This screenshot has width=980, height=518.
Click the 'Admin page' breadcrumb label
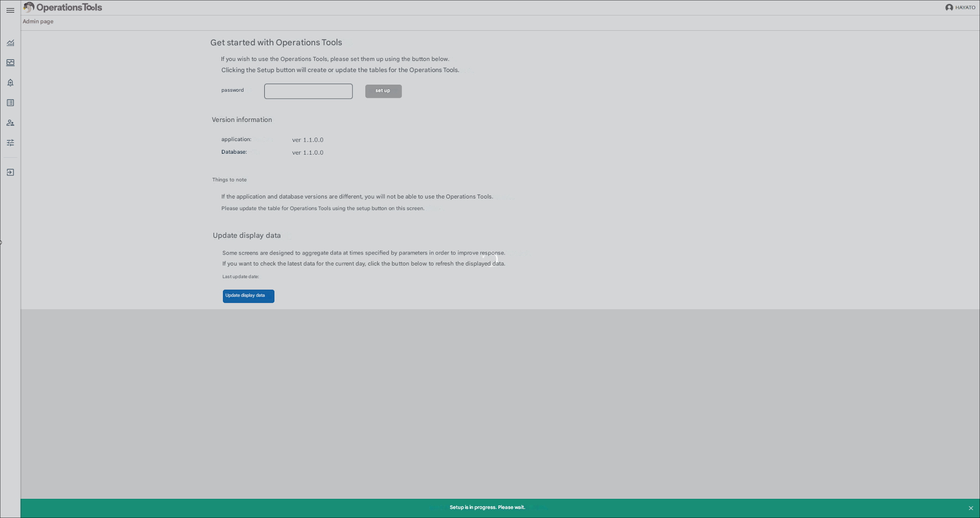[38, 22]
